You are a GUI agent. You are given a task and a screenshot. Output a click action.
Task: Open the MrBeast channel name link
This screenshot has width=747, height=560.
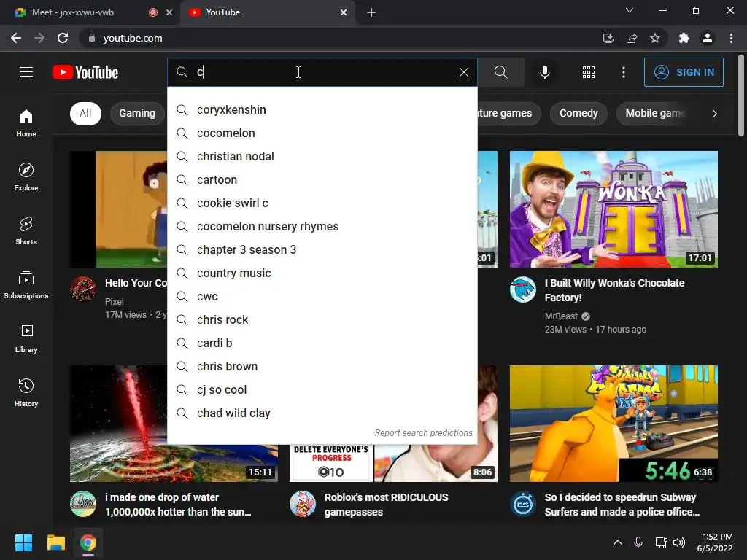point(561,316)
